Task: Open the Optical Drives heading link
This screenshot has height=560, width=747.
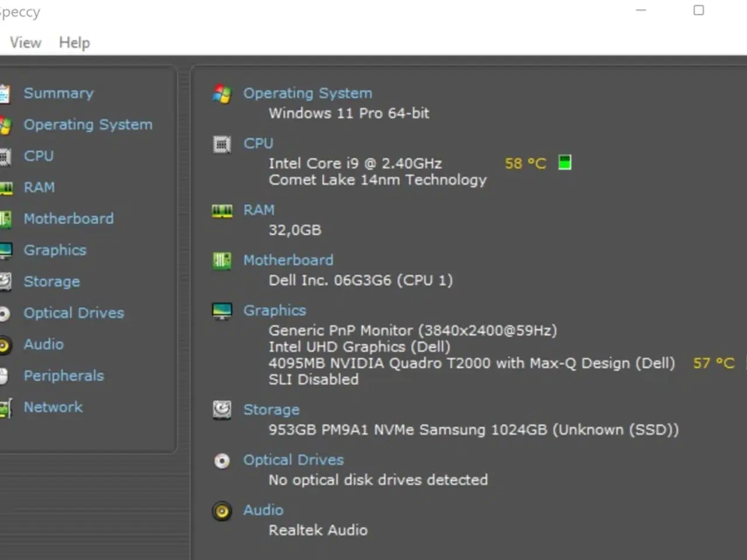Action: point(294,460)
